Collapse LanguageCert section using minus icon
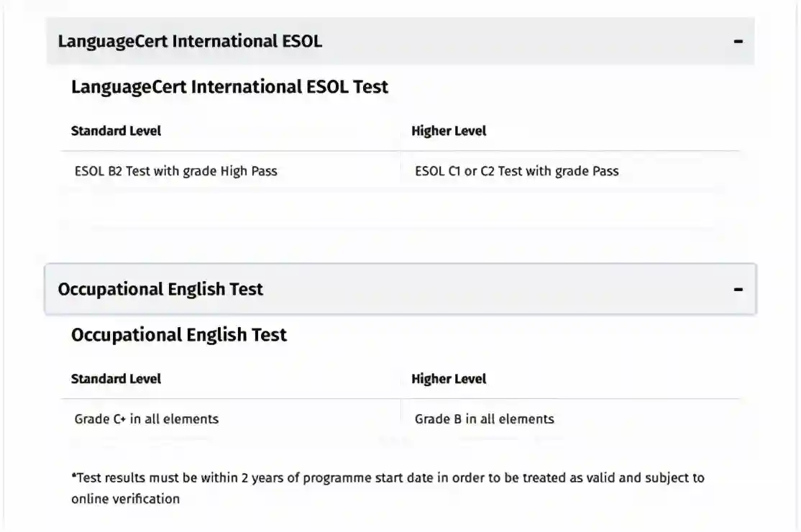 click(738, 42)
